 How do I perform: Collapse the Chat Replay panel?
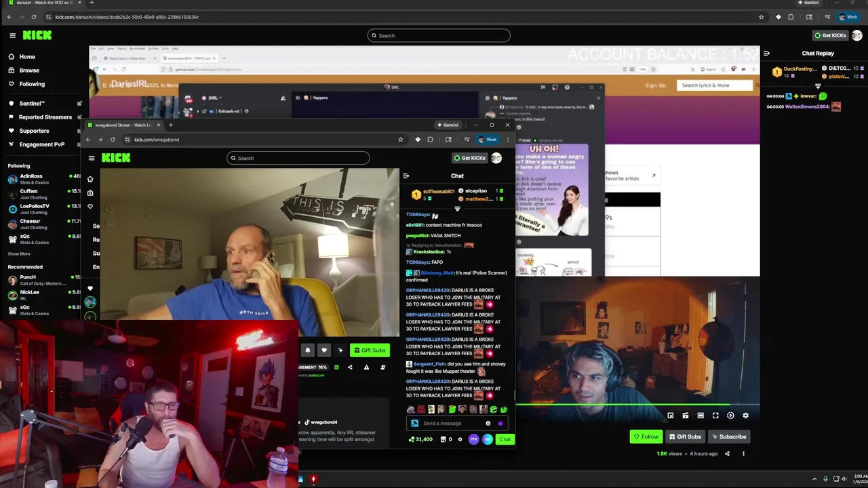[x=766, y=53]
